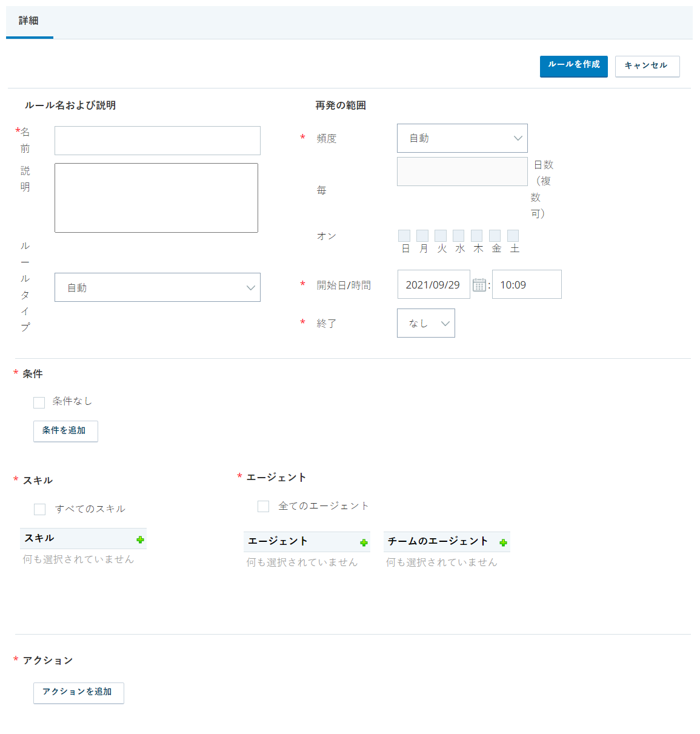Viewport: 700px width, 734px height.
Task: Click the ルール名および説明 section heading
Action: [x=70, y=105]
